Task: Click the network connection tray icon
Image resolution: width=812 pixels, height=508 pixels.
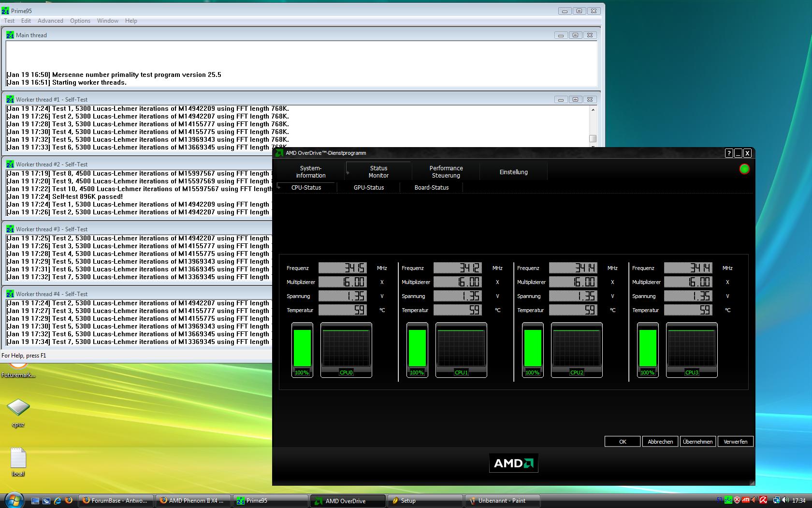Action: click(x=776, y=500)
